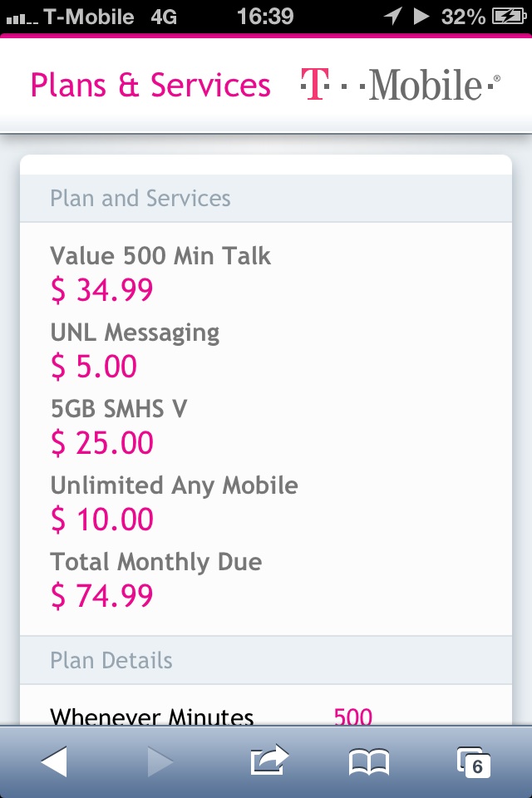Select the Plan and Services section header
The width and height of the screenshot is (532, 798).
(266, 199)
